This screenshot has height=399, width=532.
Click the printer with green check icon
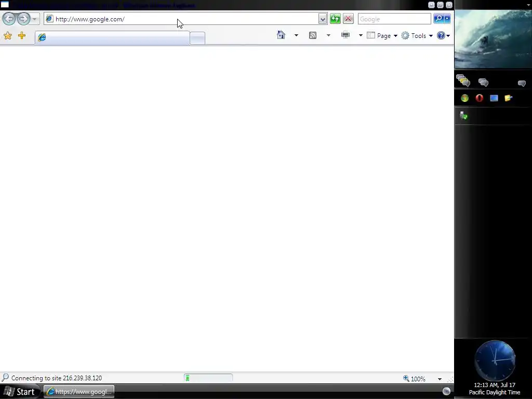click(x=463, y=116)
